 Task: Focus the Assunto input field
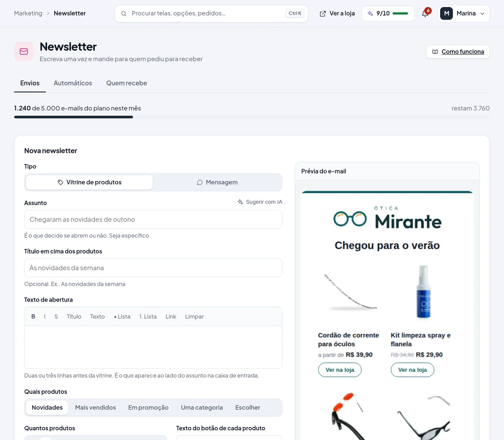[x=153, y=220]
